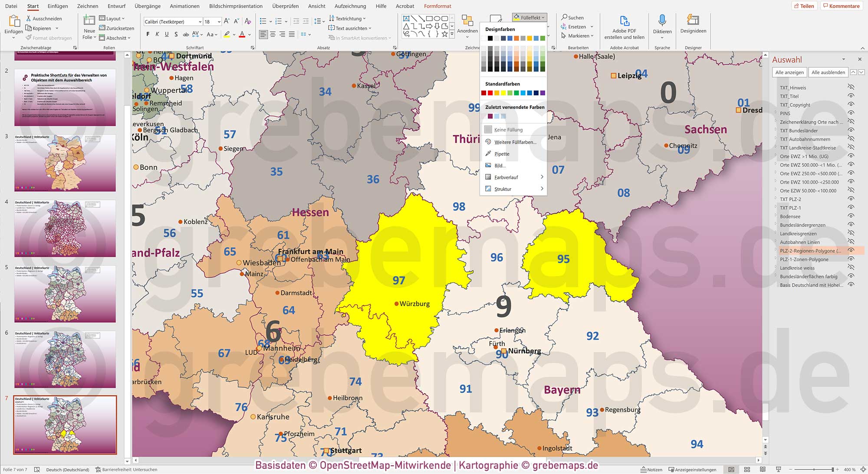Open the Schriftgrad size dropdown
This screenshot has width=868, height=474.
tap(214, 21)
